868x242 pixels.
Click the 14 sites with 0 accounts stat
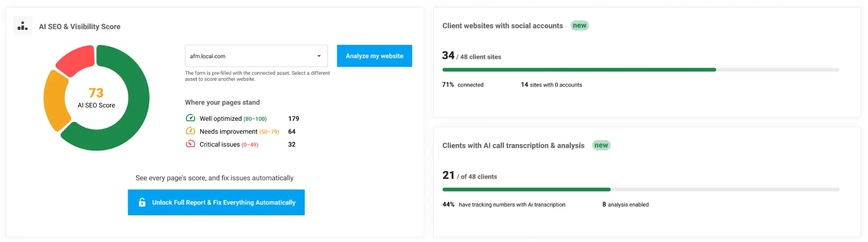point(551,85)
